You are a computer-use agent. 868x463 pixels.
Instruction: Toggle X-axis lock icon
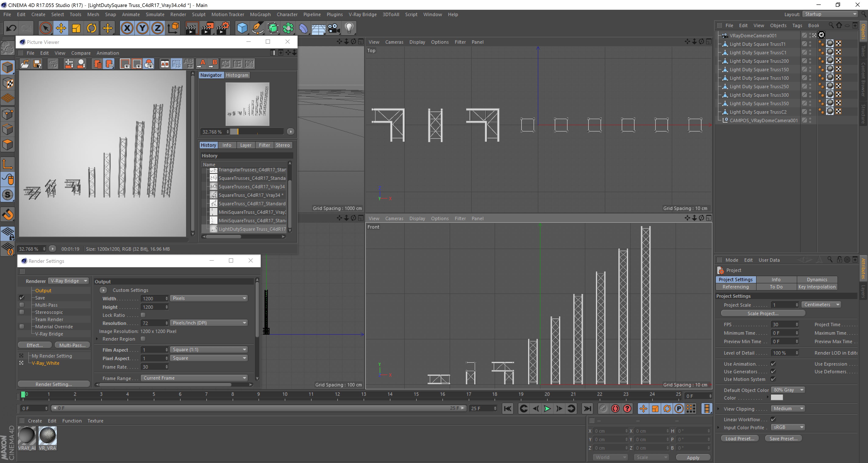click(x=127, y=28)
